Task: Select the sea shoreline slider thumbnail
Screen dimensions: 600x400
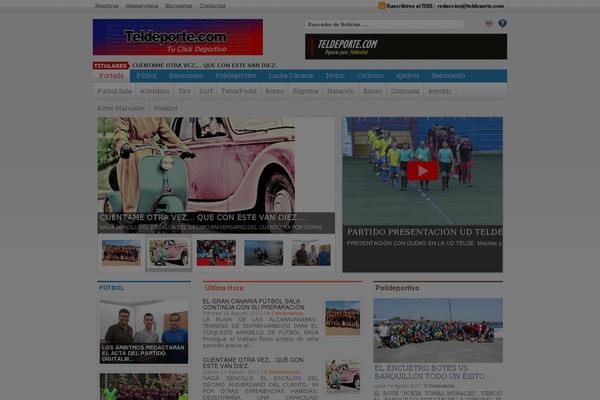Action: 264,253
